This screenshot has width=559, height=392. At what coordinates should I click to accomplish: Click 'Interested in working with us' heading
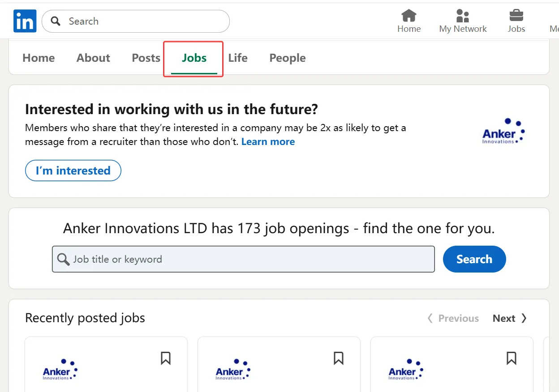coord(172,109)
